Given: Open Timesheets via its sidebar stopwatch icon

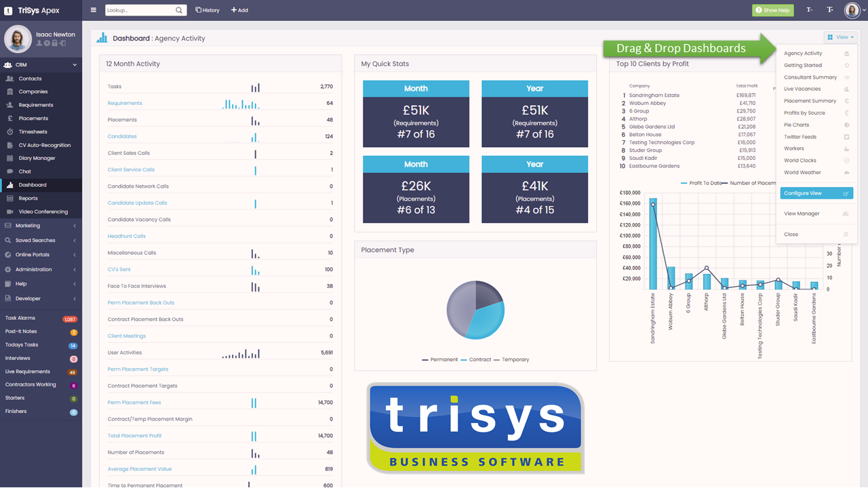Looking at the screenshot, I should point(9,131).
